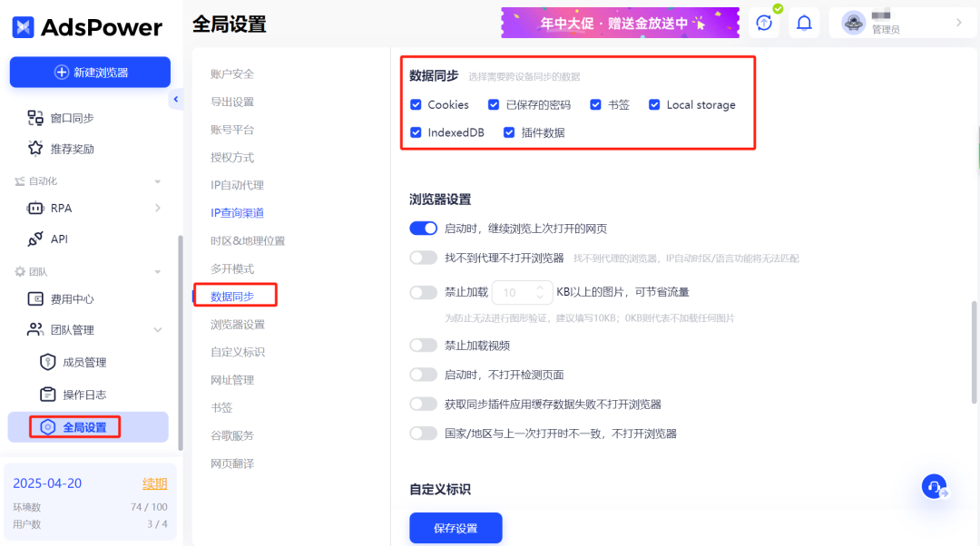Viewport: 980px width, 546px height.
Task: Click the sync status icon with green checkmark
Action: tap(763, 22)
